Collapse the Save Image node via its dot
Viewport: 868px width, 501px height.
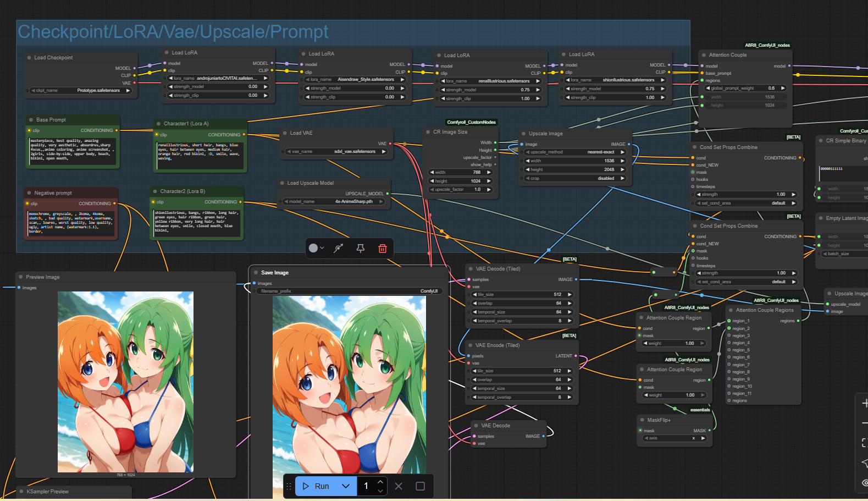tap(256, 273)
